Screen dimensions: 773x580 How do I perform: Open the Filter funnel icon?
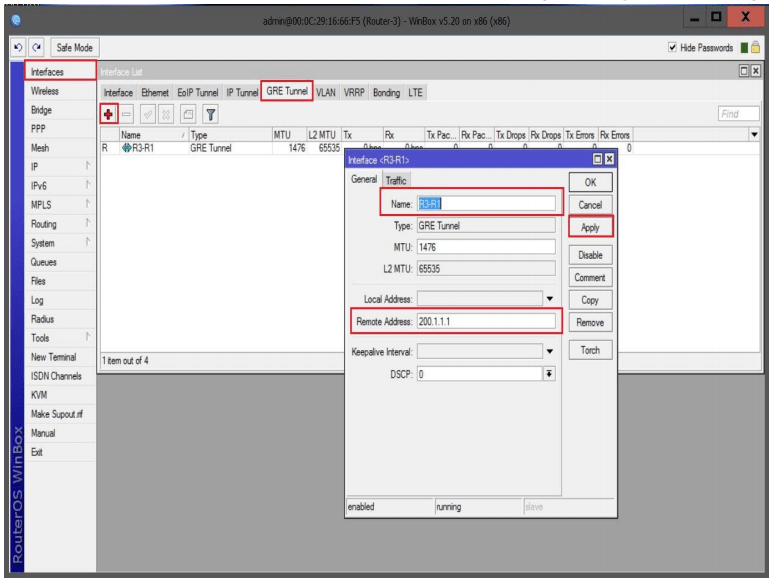pos(212,114)
